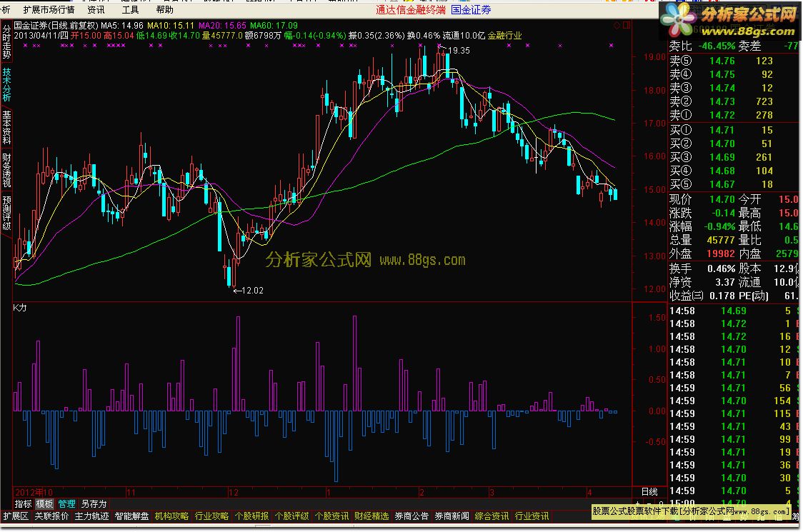Click the 日线 period selector

tap(649, 491)
